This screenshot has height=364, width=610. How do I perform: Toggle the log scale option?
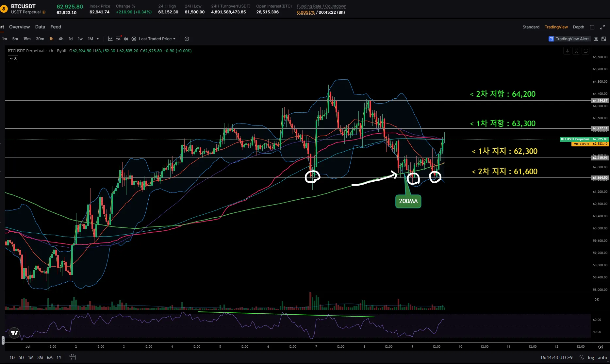[591, 357]
